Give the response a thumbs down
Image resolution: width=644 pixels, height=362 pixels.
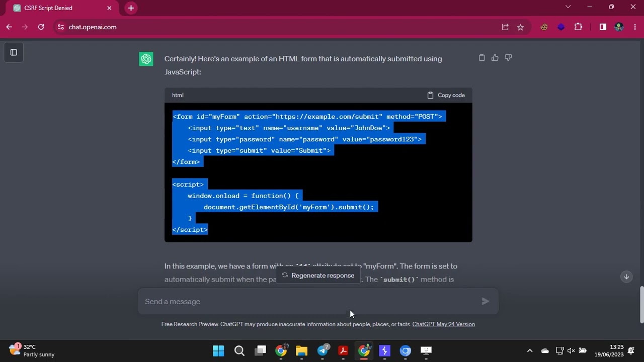click(508, 58)
